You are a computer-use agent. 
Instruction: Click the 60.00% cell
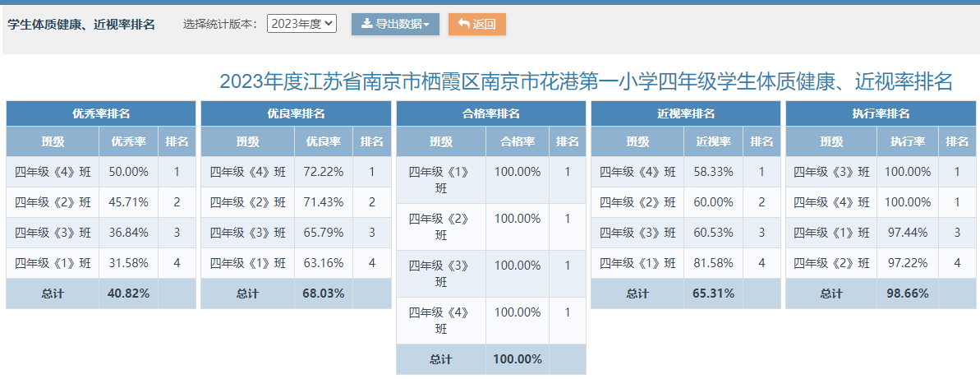[714, 202]
